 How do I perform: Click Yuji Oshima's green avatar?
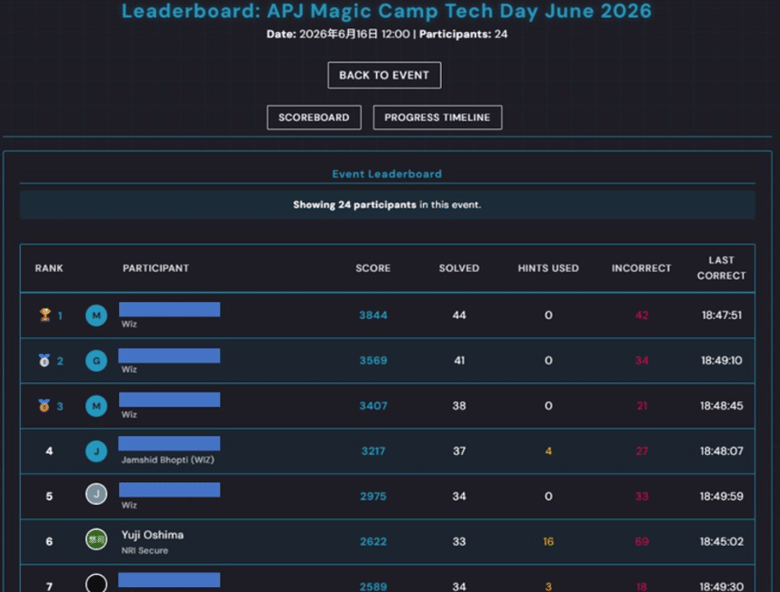97,539
